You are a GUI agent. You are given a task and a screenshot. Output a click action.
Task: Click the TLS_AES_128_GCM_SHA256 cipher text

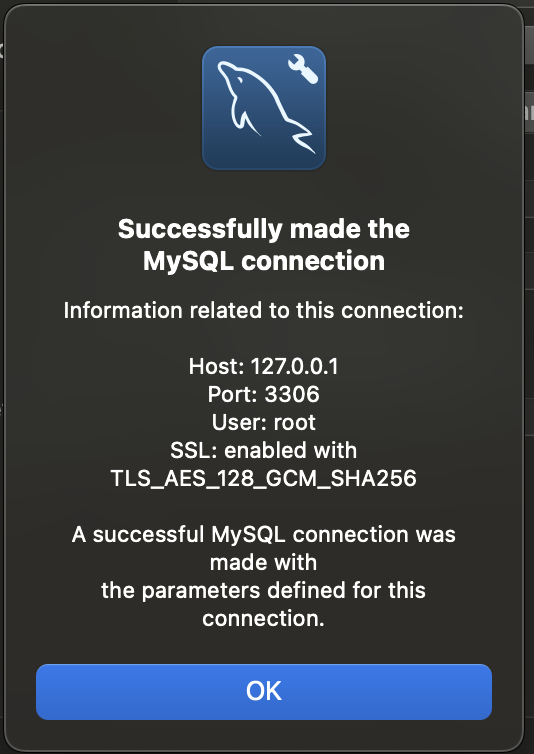[x=264, y=478]
